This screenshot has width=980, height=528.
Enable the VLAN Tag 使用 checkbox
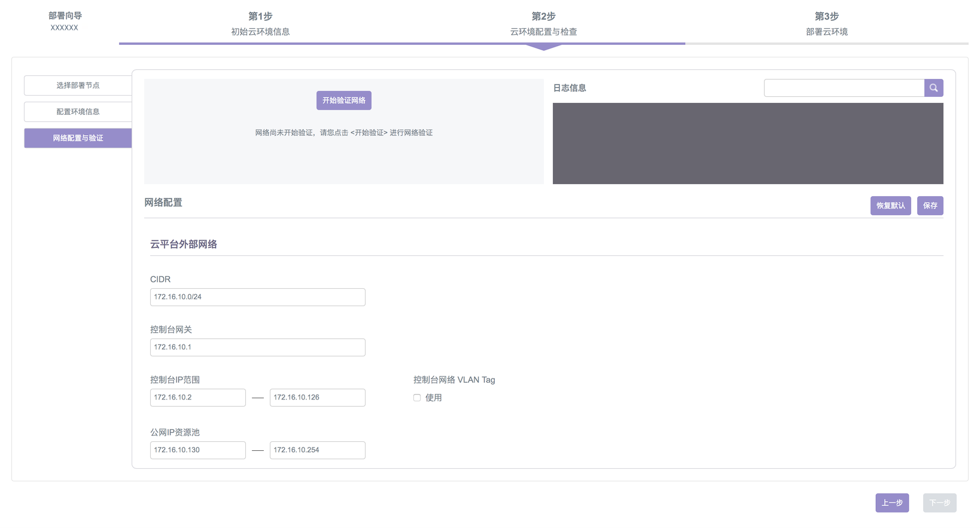(417, 398)
